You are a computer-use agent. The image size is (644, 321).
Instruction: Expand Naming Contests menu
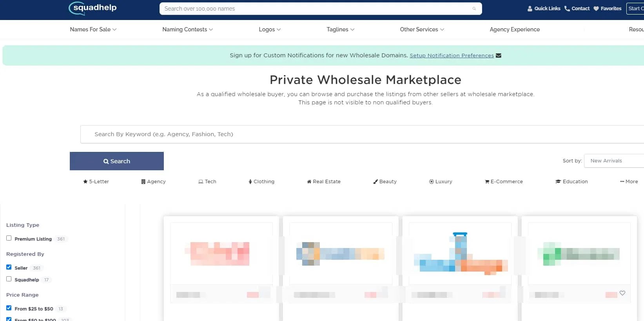188,29
